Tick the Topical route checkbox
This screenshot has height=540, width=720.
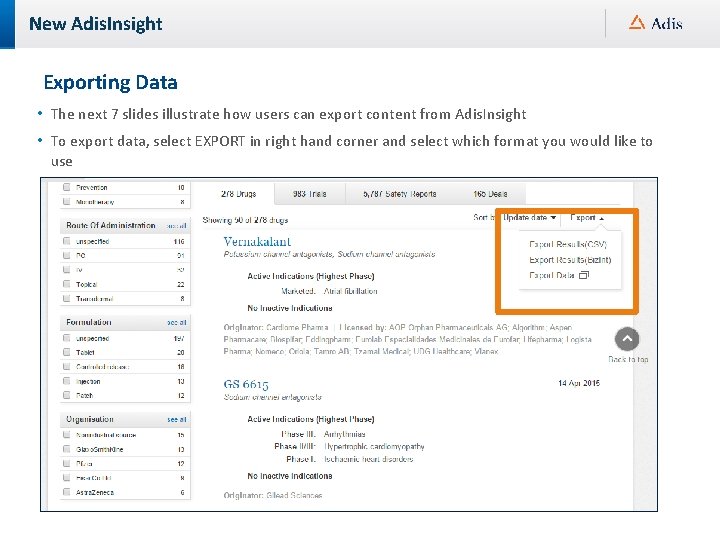67,284
